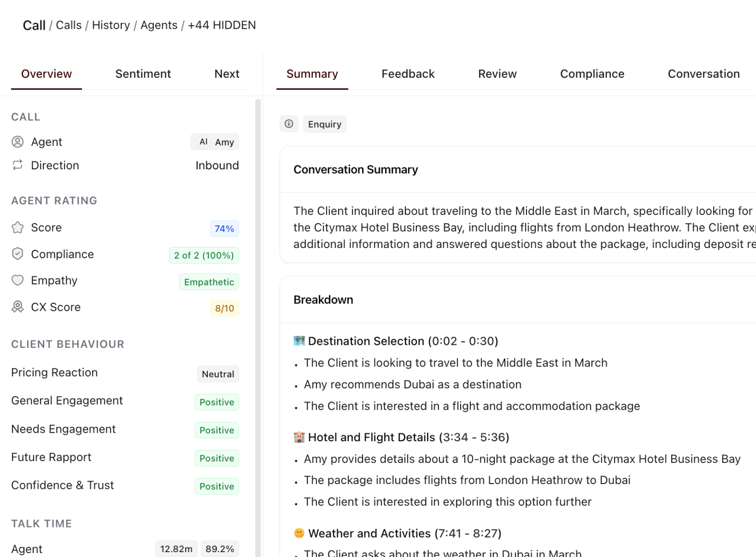Open the Next tab
Image resolution: width=756 pixels, height=557 pixels.
point(227,74)
